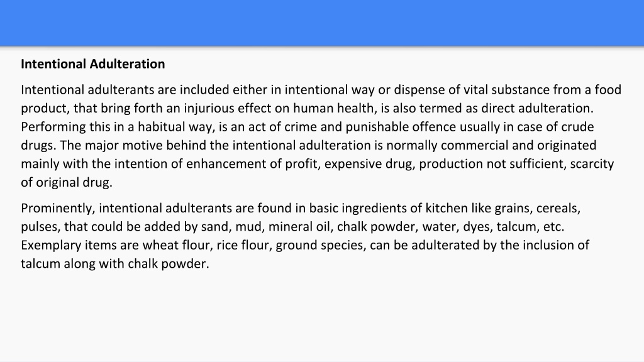Click the blue header banner

click(x=322, y=23)
